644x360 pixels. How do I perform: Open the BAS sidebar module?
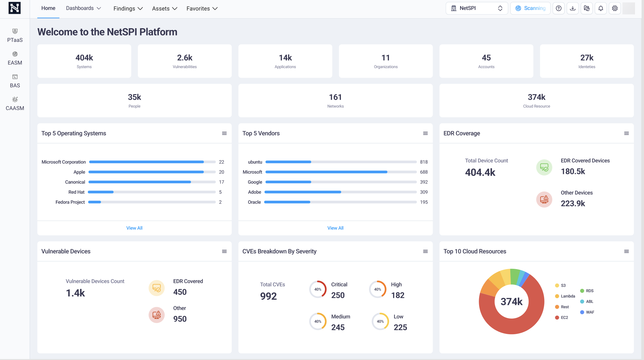[15, 81]
